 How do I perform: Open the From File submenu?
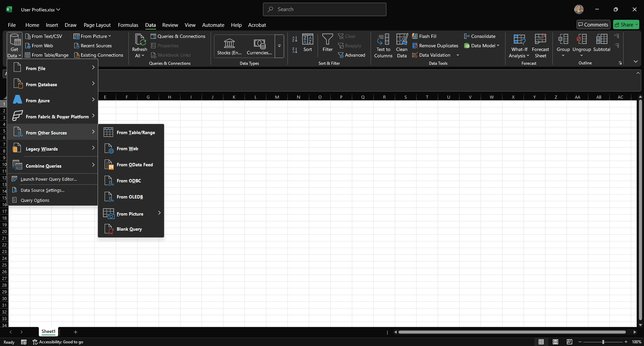(x=53, y=68)
